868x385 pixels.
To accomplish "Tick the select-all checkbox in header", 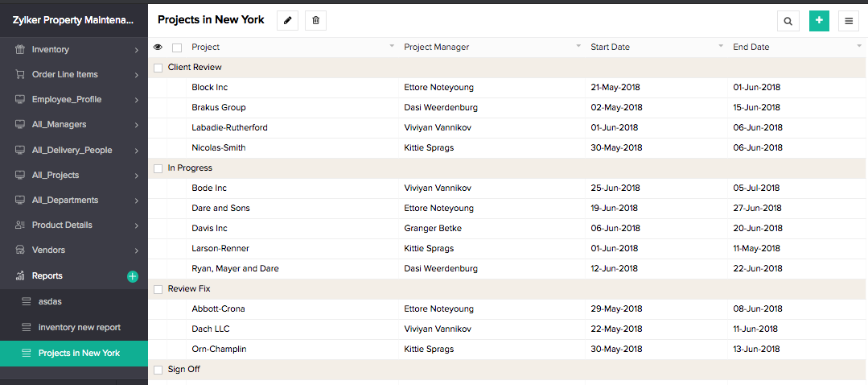I will click(177, 48).
